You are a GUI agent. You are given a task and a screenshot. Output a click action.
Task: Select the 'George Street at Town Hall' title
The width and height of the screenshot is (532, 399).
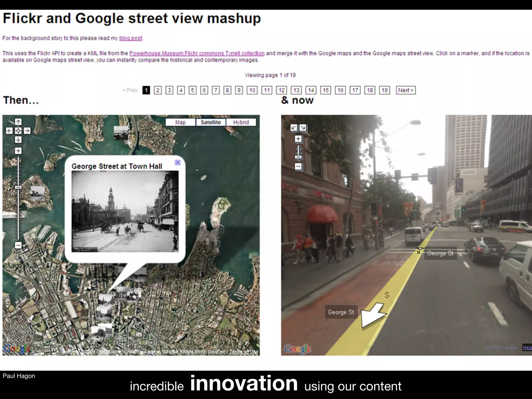pyautogui.click(x=117, y=166)
